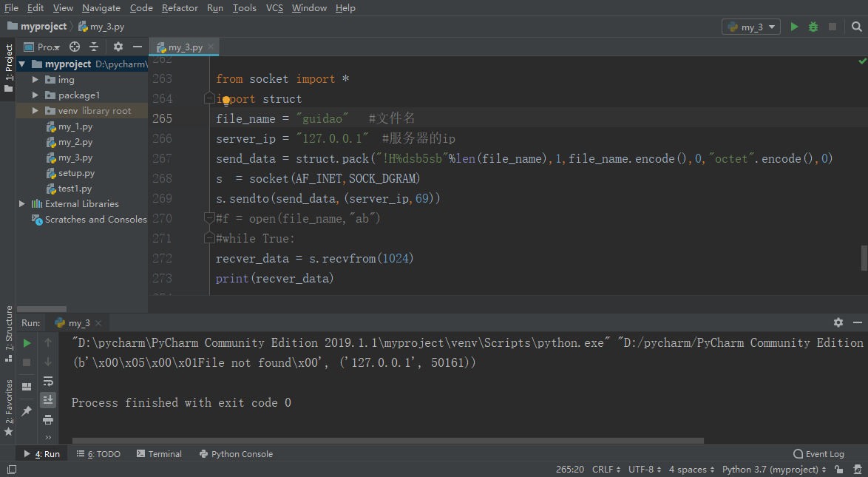
Task: Open the Refactor menu
Action: 180,7
